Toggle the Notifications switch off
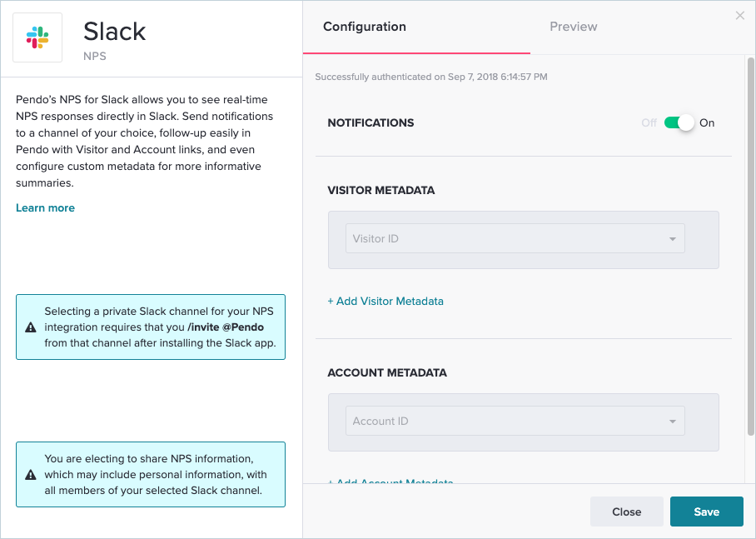This screenshot has height=539, width=756. tap(679, 122)
